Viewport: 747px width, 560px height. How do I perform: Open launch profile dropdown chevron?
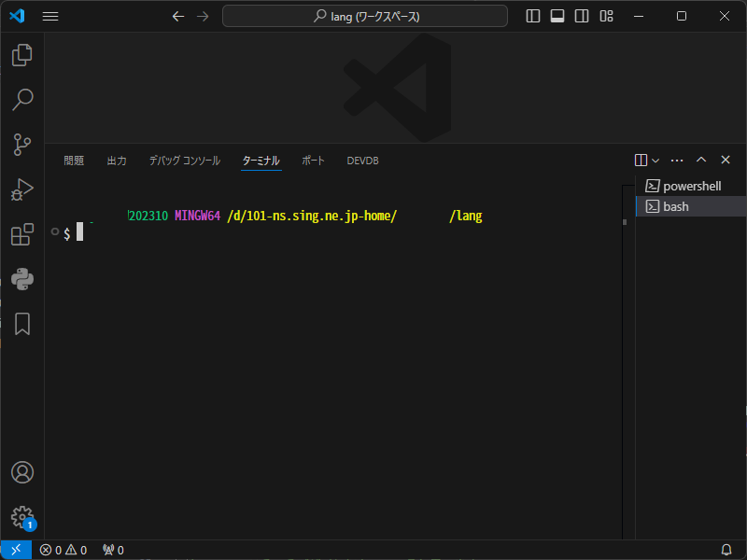pyautogui.click(x=655, y=161)
